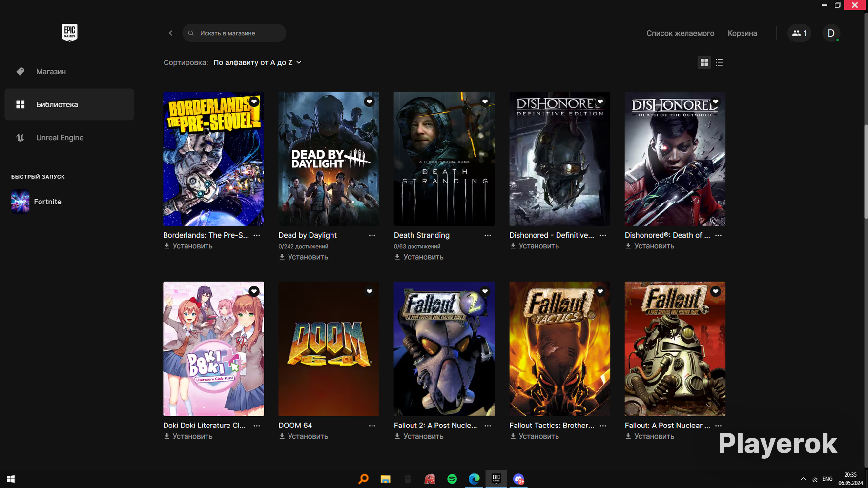Open options menu for Borderlands: The Pre-Sequel

tap(257, 235)
